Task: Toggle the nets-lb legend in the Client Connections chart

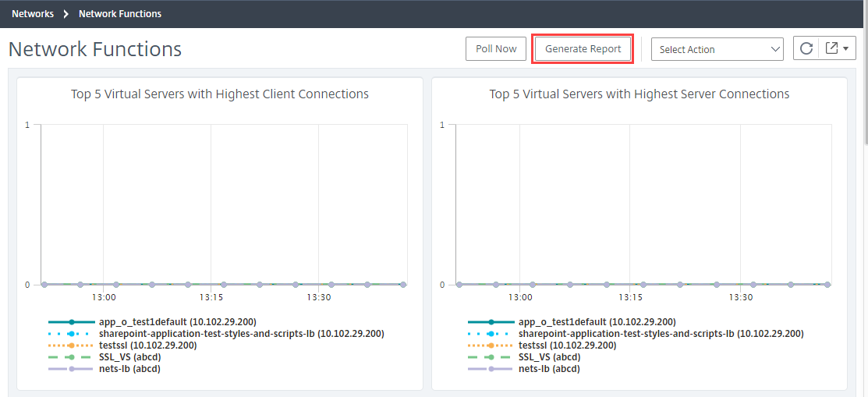Action: pos(104,368)
